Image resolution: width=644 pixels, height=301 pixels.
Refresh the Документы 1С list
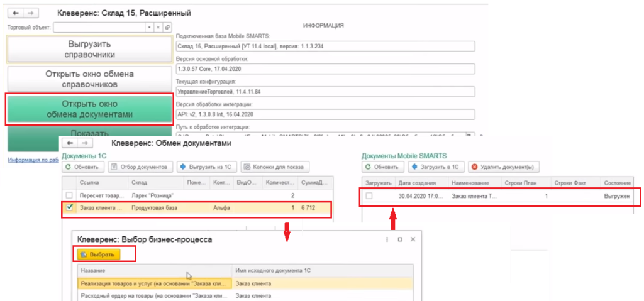pos(82,167)
